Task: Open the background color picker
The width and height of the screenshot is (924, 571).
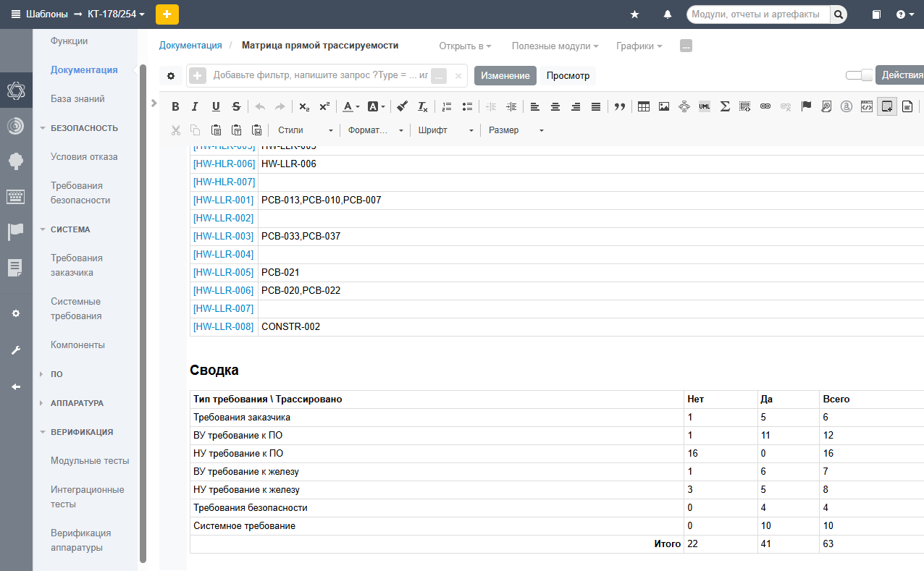Action: 376,106
